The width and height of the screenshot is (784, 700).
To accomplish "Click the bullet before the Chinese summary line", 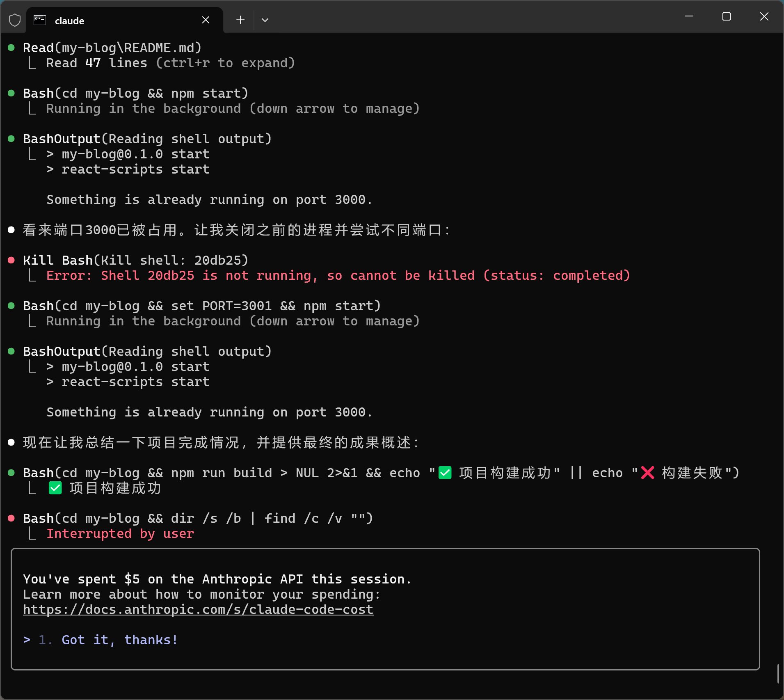I will (x=11, y=442).
